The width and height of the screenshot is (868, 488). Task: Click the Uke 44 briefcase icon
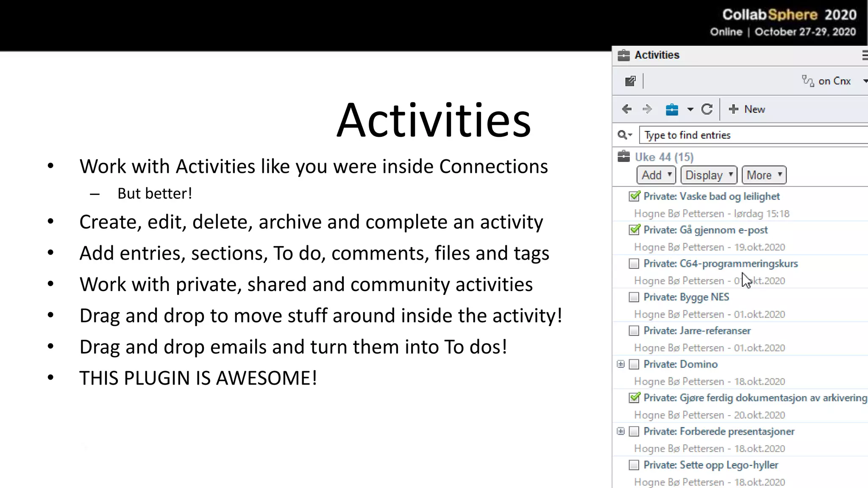[623, 157]
